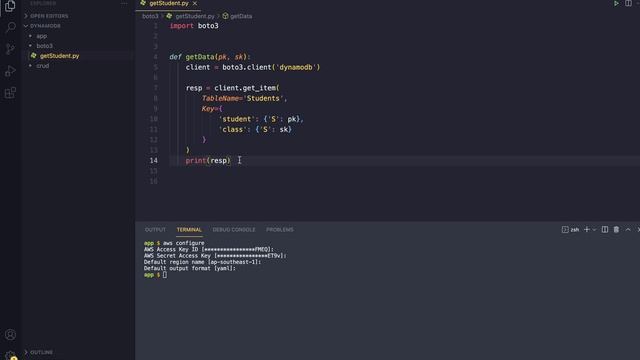Viewport: 640px width, 360px height.
Task: Switch to the PROBLEMS panel tab
Action: click(280, 230)
